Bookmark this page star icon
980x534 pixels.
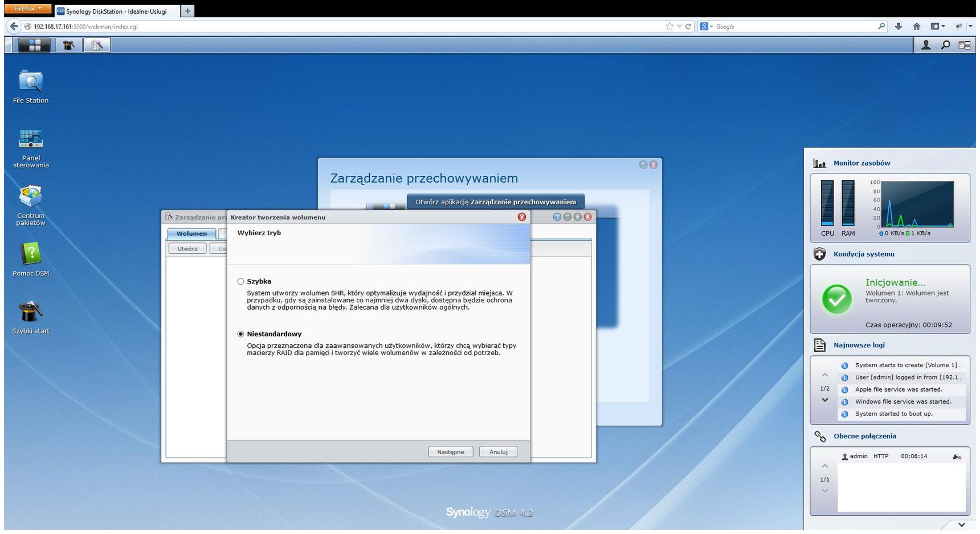tap(669, 26)
